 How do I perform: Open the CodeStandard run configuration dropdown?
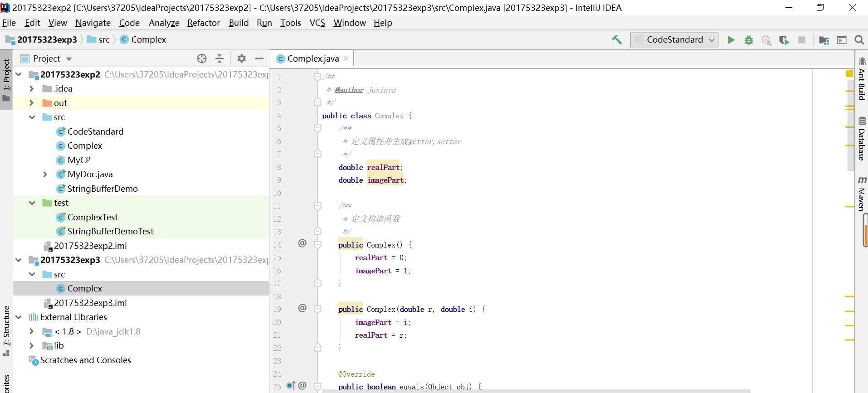(x=674, y=40)
